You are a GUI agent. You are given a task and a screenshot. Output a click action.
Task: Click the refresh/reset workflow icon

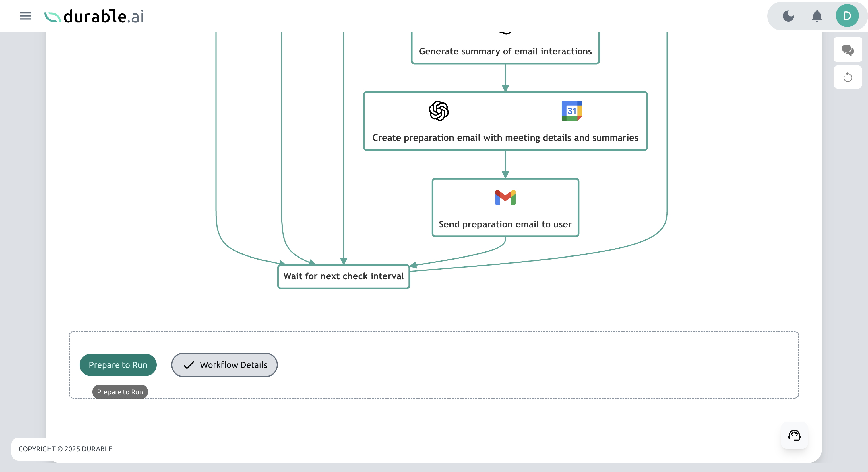pos(848,77)
